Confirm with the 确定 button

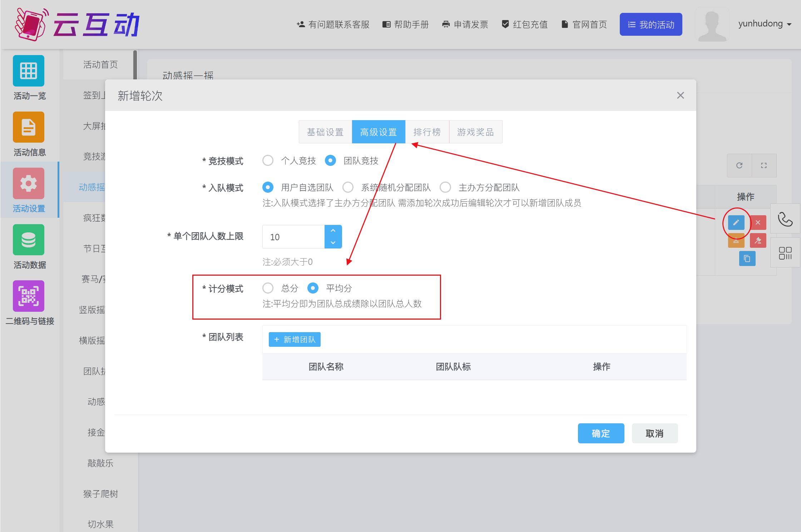tap(600, 433)
